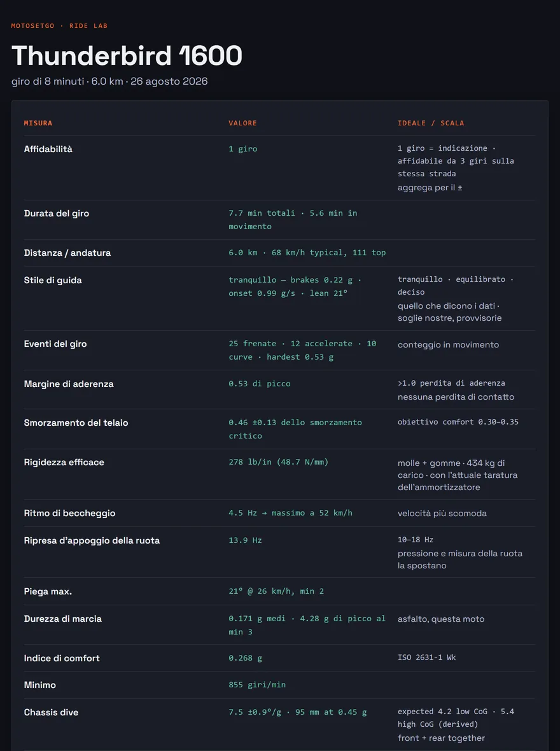Viewport: 560px width, 751px height.
Task: Select the Durezza di marcia row label
Action: [x=63, y=619]
